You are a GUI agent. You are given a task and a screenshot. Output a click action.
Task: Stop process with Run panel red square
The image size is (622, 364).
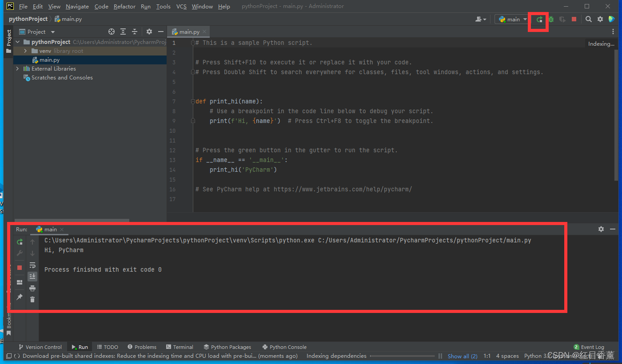[x=20, y=268]
